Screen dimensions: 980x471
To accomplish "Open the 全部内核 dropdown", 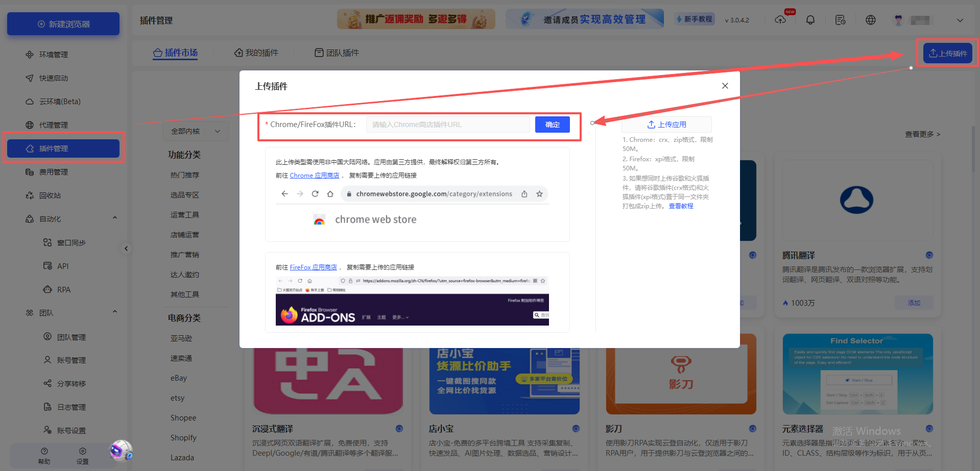I will point(196,131).
